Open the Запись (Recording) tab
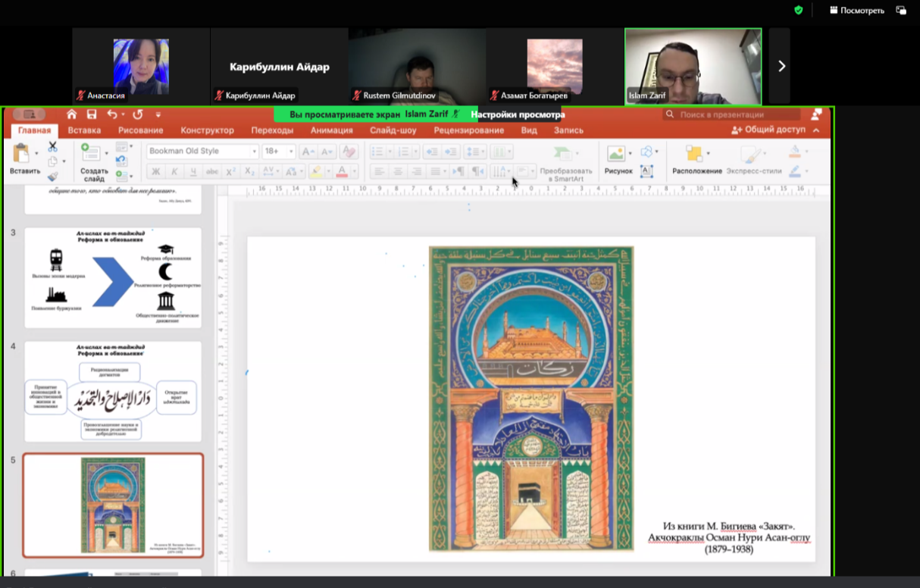This screenshot has width=920, height=588. tap(568, 130)
